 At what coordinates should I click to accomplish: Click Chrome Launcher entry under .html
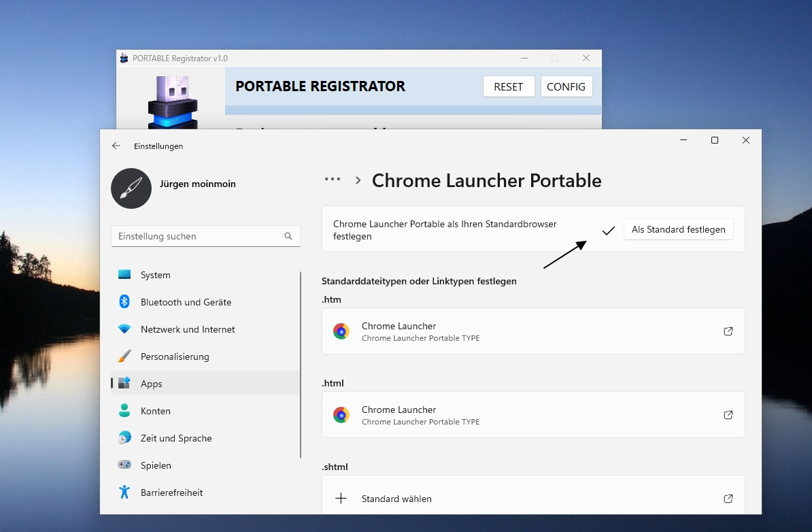click(x=533, y=415)
